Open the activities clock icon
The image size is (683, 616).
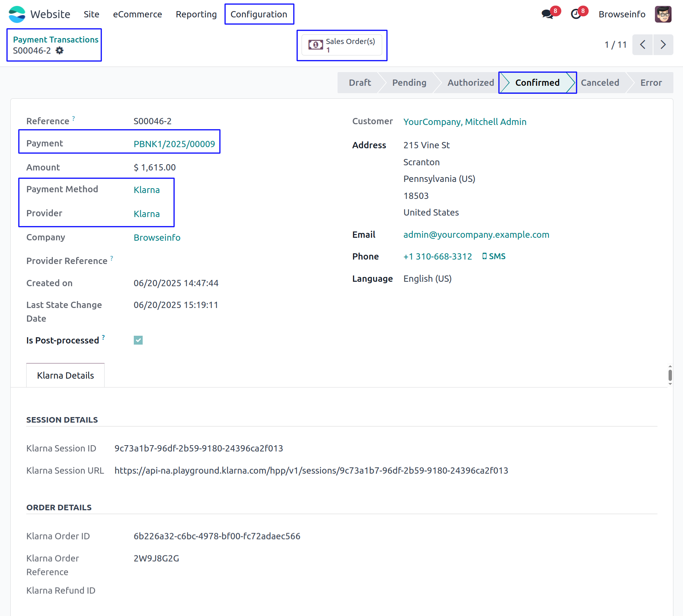coord(576,14)
